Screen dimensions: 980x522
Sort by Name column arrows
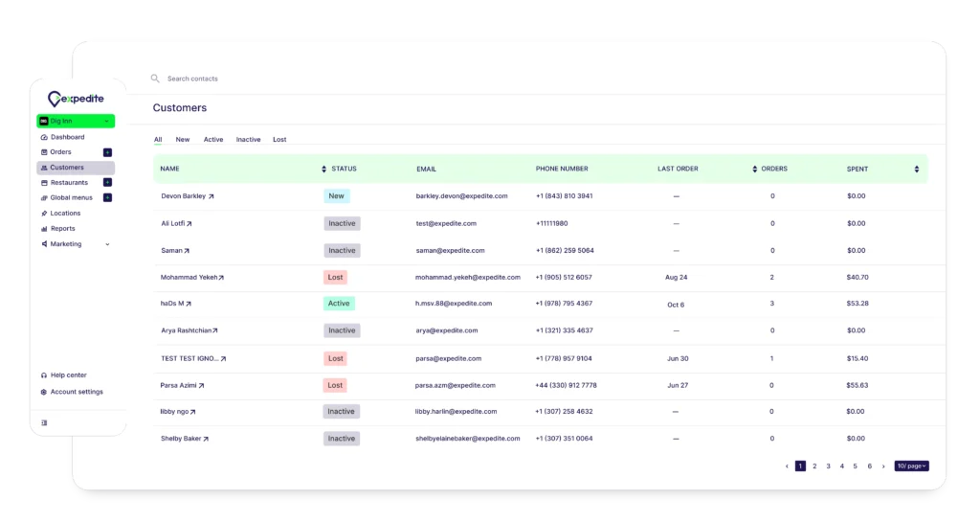323,169
